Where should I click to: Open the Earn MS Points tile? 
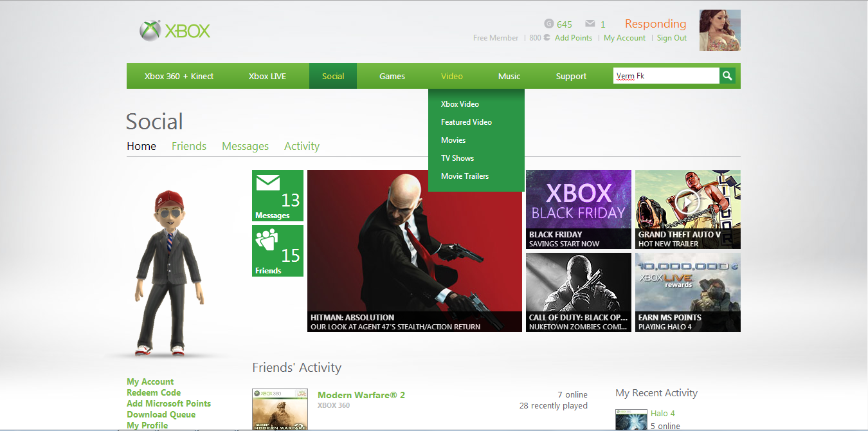click(x=688, y=292)
